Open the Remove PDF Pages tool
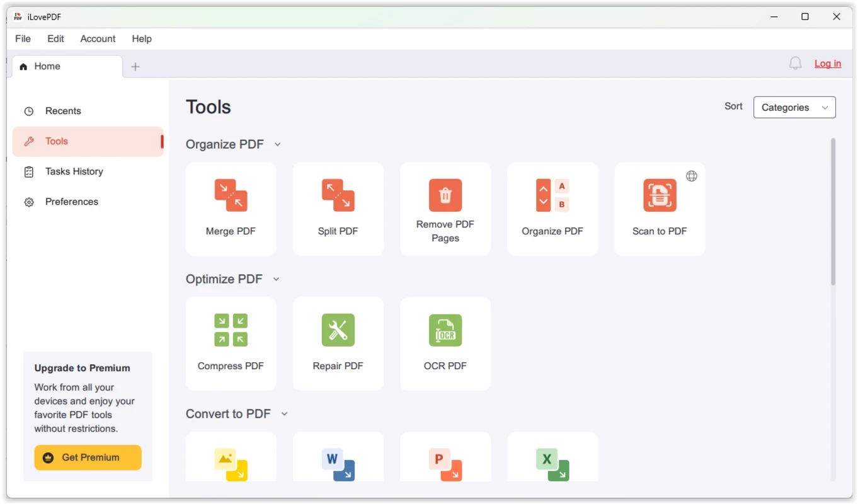 [x=445, y=209]
